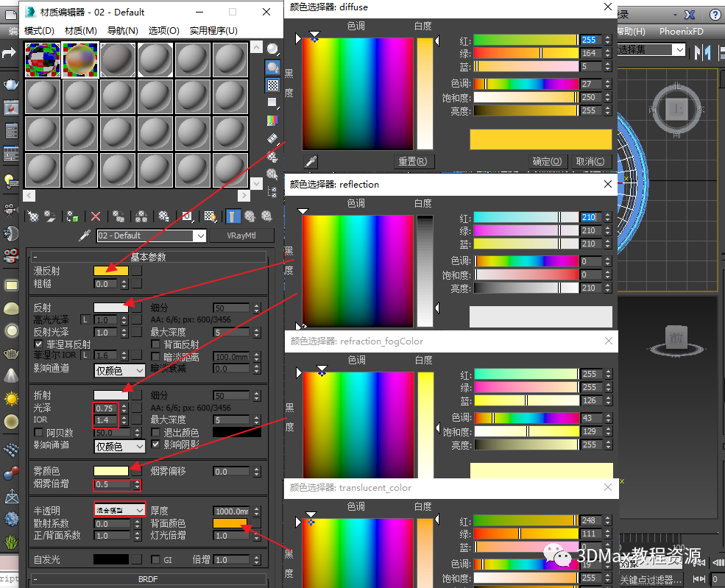
Task: Click the pick-material eyedropper beside the material name
Action: click(85, 235)
